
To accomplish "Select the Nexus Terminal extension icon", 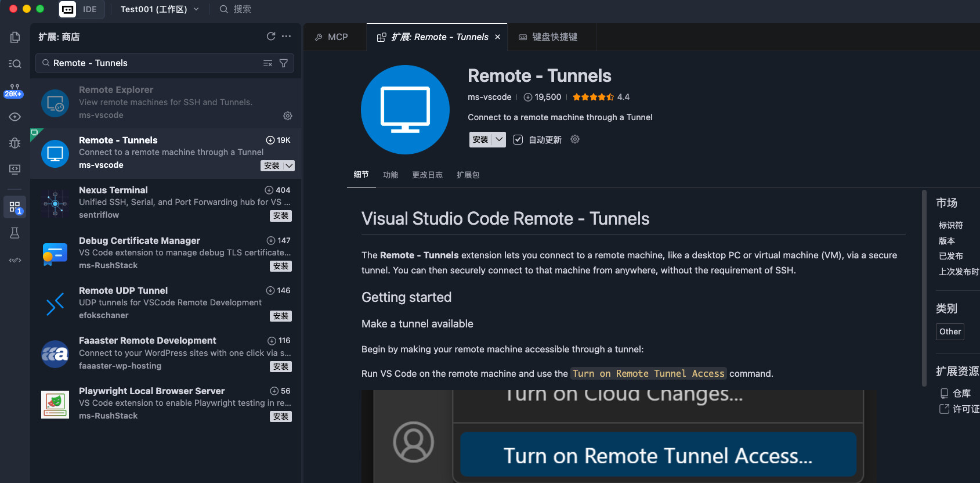I will click(55, 204).
